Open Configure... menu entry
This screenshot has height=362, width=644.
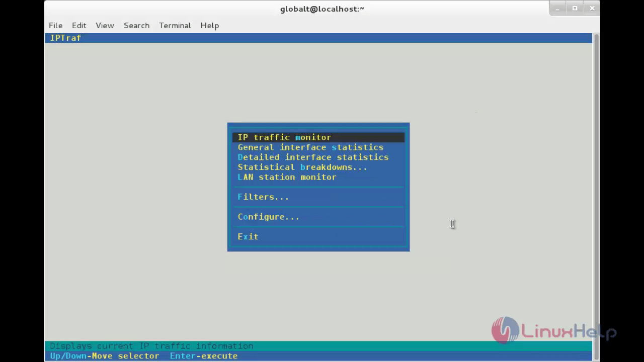[318, 217]
